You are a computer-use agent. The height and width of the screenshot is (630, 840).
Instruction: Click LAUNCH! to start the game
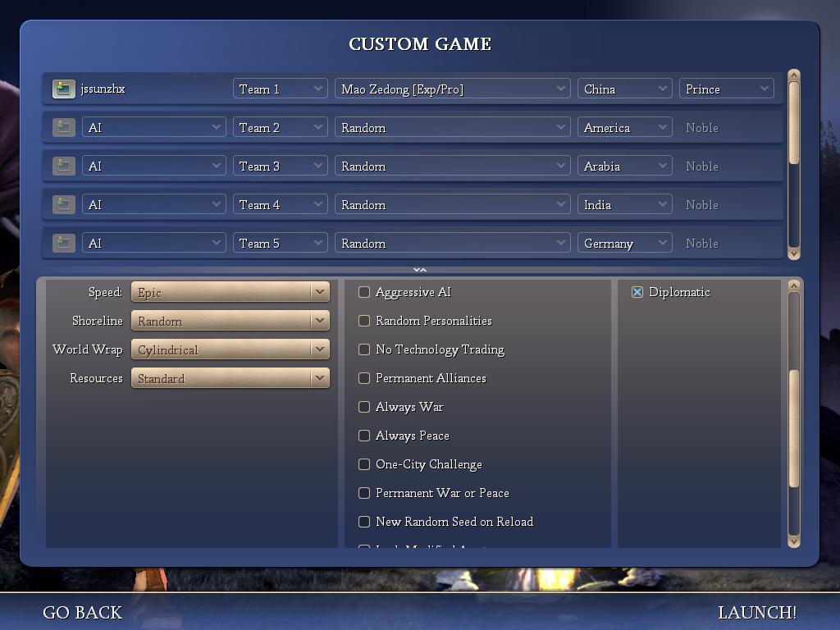point(757,612)
